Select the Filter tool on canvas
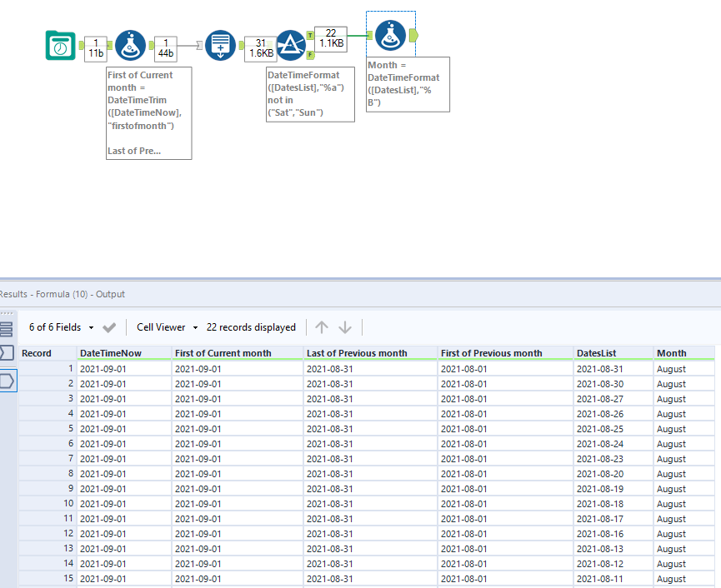721x588 pixels. coord(291,45)
